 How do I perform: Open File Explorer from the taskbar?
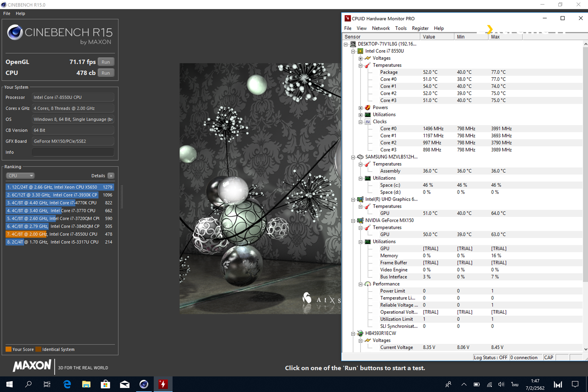click(86, 384)
